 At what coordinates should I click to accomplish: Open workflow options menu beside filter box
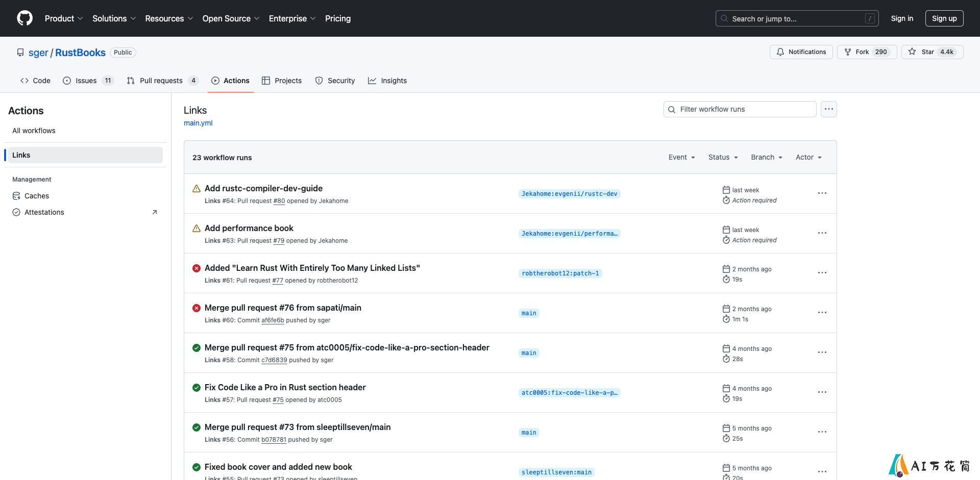(x=828, y=109)
